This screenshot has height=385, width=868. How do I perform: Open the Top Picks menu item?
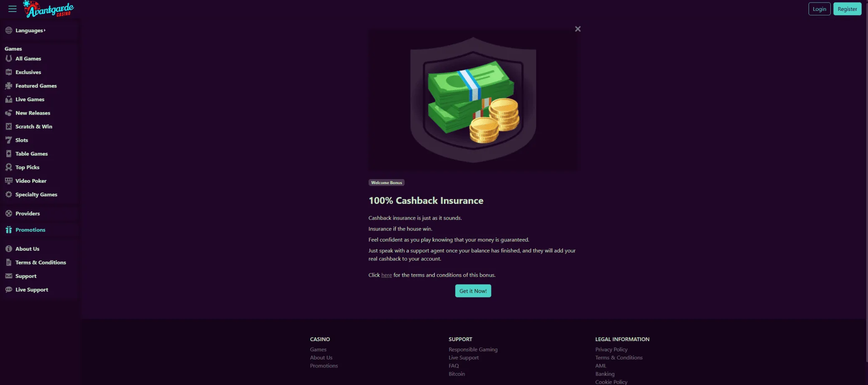(x=27, y=167)
